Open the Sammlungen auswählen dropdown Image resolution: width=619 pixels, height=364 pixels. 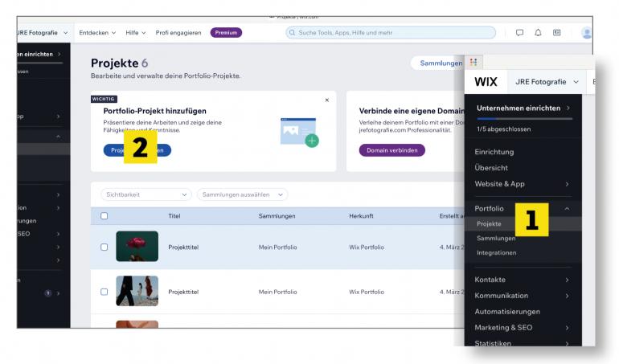pos(243,194)
